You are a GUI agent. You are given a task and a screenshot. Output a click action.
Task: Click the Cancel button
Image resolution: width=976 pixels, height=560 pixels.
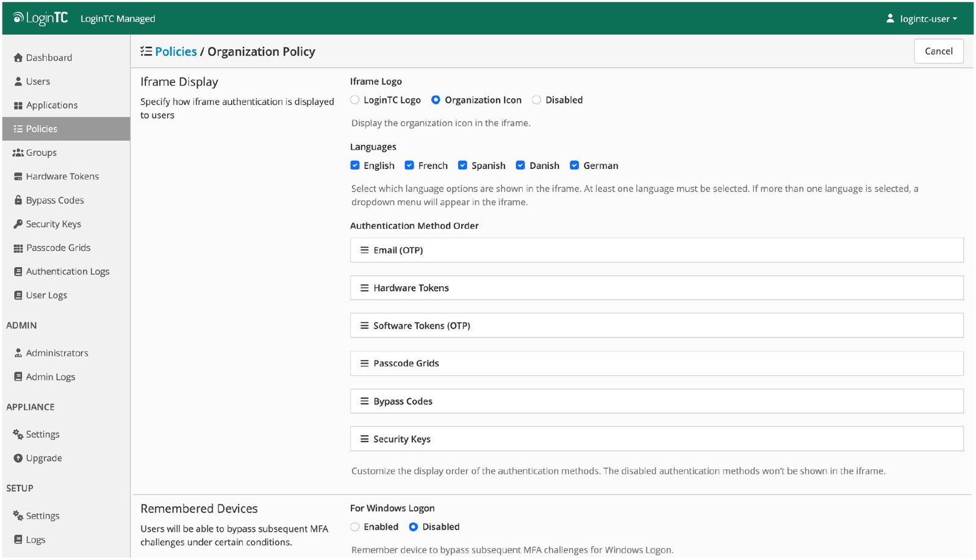pos(938,51)
